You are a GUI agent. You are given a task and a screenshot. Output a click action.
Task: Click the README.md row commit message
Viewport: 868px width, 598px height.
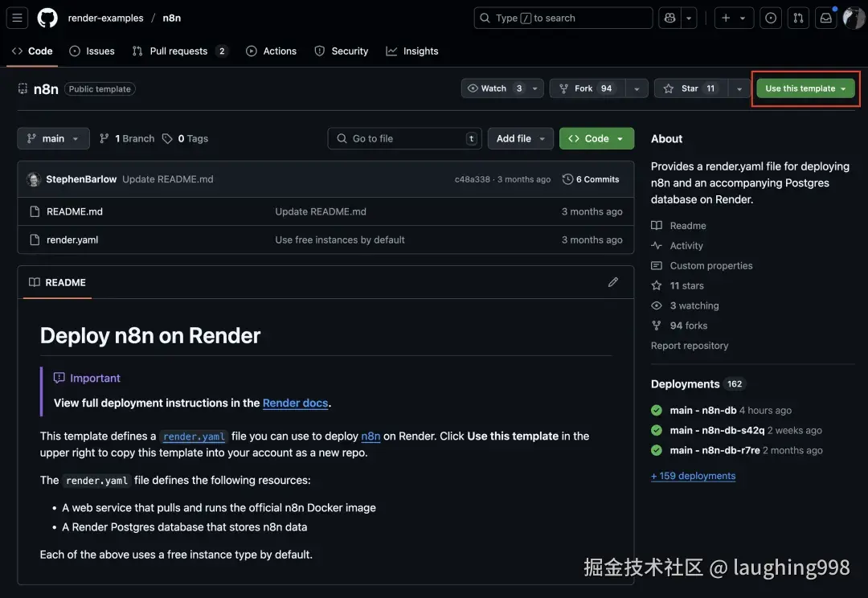pos(321,211)
